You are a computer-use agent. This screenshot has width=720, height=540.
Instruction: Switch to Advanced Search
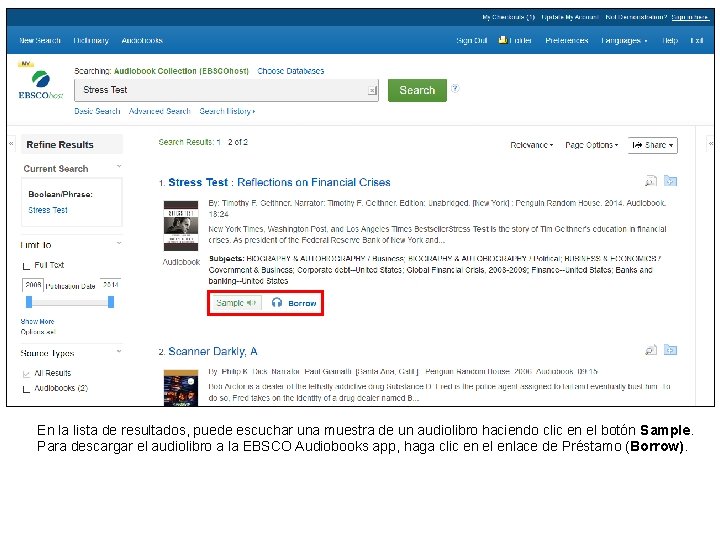coord(159,111)
